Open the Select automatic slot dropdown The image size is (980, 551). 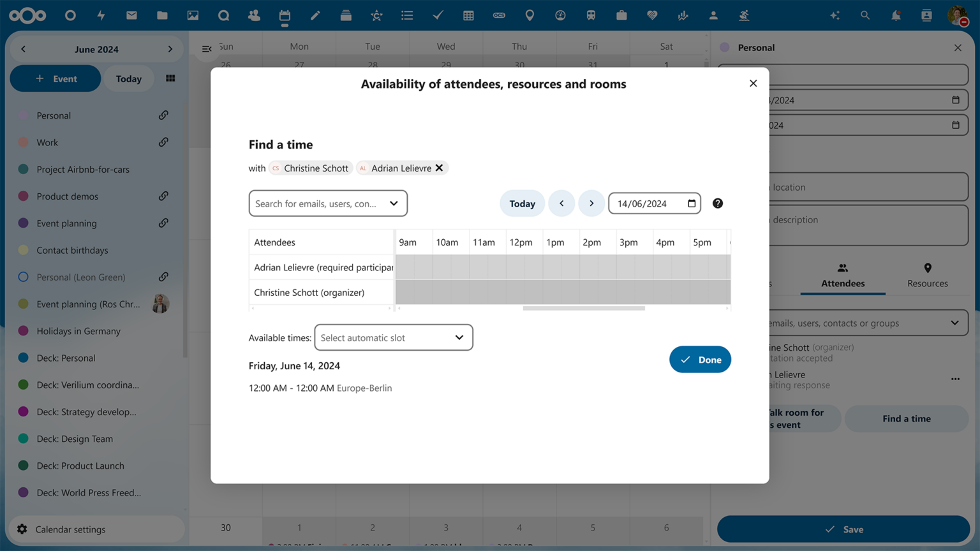[393, 337]
